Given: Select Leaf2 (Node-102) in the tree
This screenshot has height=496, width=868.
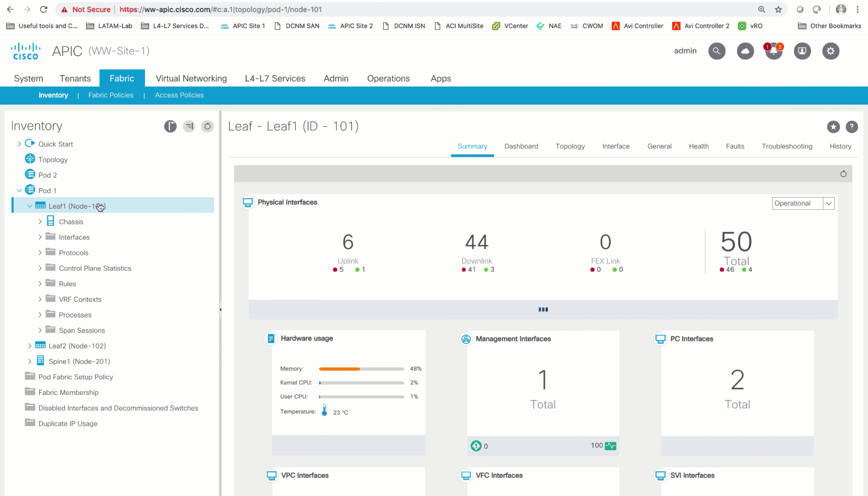Looking at the screenshot, I should (x=77, y=346).
